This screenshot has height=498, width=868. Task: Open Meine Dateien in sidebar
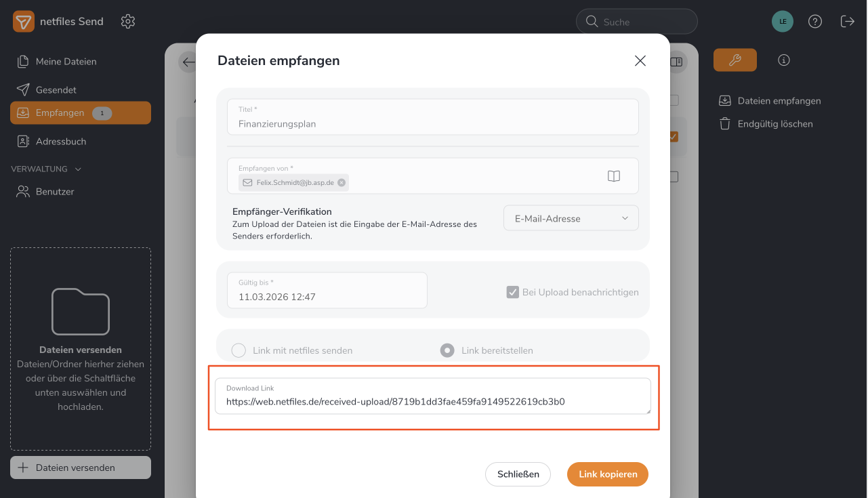point(66,62)
